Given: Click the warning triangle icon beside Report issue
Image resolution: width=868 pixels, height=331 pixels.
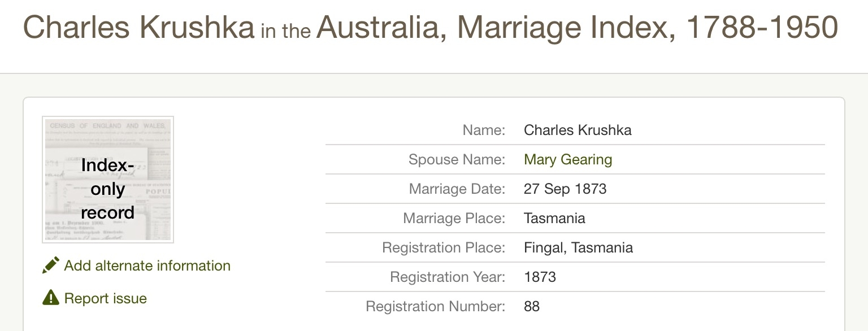Looking at the screenshot, I should click(51, 298).
